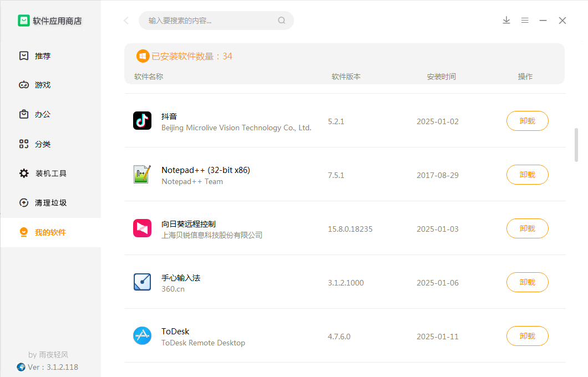Click the Notepad++ app icon
588x377 pixels.
tap(142, 174)
